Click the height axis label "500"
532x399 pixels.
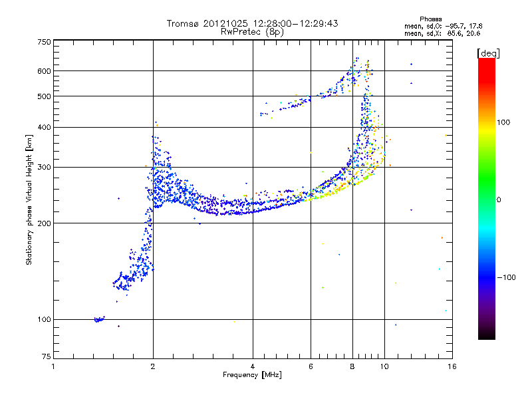44,96
